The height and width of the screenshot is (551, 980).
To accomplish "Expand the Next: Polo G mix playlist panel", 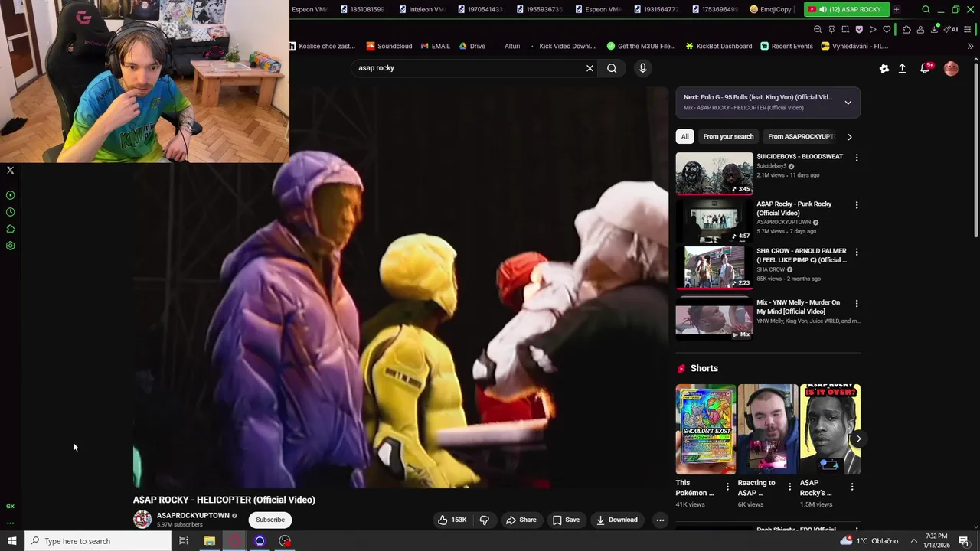I will (848, 103).
